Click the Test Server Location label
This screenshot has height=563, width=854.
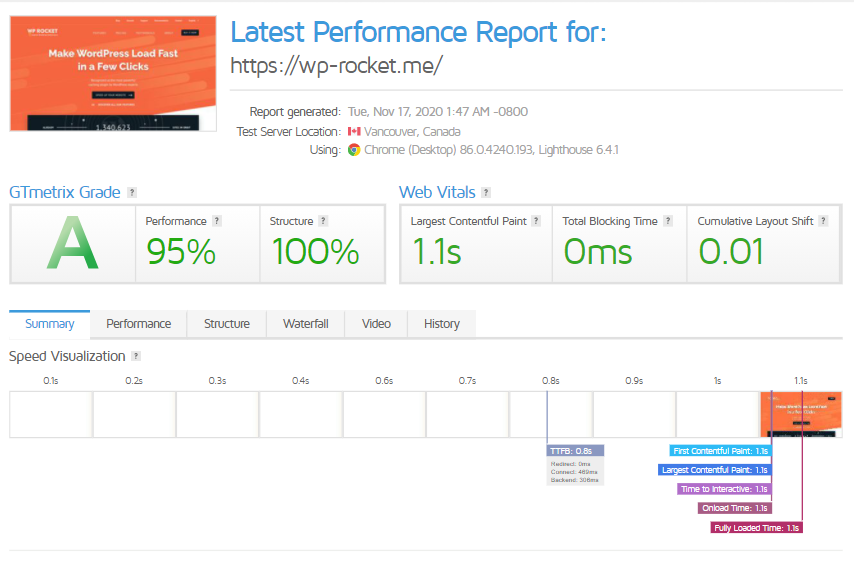click(x=289, y=131)
